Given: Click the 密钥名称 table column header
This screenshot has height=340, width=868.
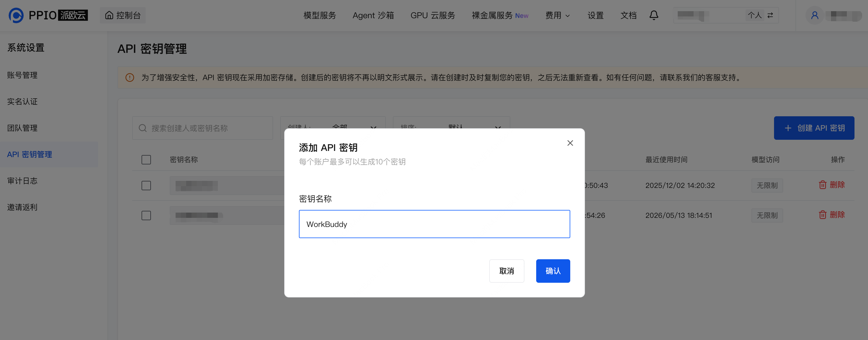Looking at the screenshot, I should (184, 160).
